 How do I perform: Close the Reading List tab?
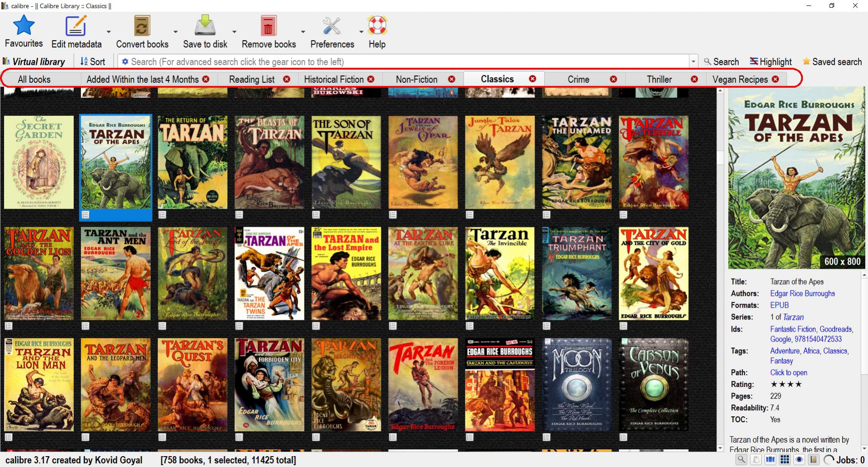(x=286, y=79)
